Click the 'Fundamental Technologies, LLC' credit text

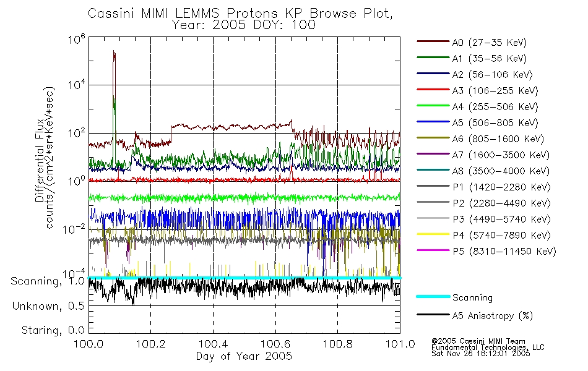[x=488, y=348]
